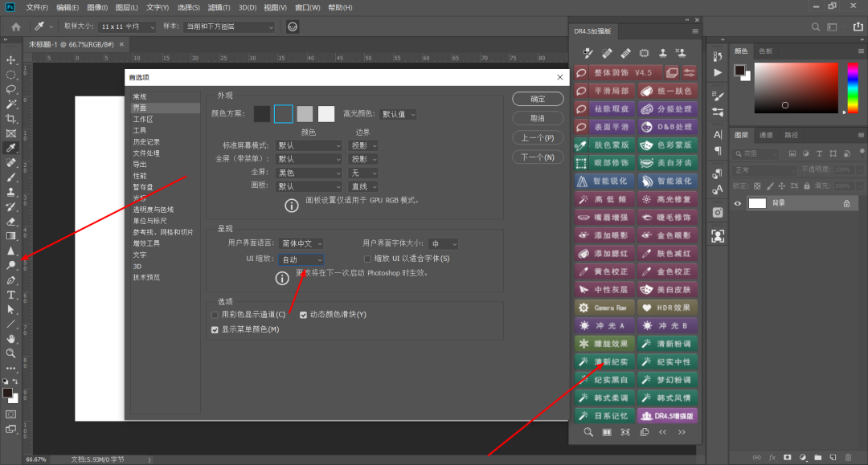The width and height of the screenshot is (868, 465).
Task: Open the UI缩放 dropdown set to 自动
Action: 301,259
